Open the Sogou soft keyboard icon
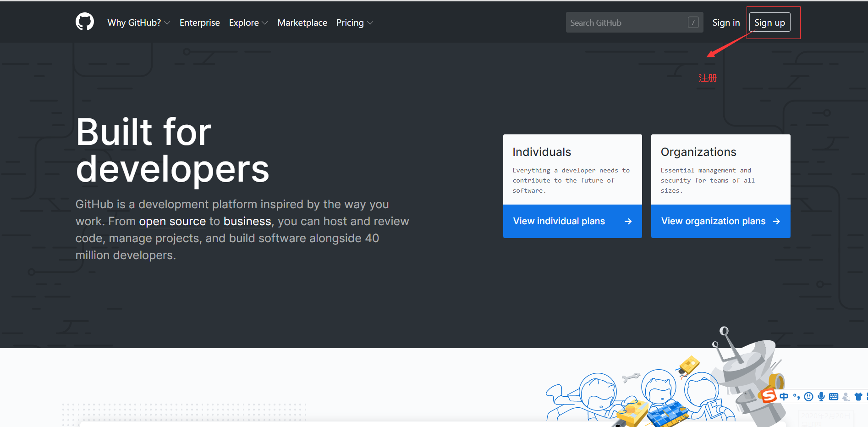The width and height of the screenshot is (868, 427). coord(834,397)
